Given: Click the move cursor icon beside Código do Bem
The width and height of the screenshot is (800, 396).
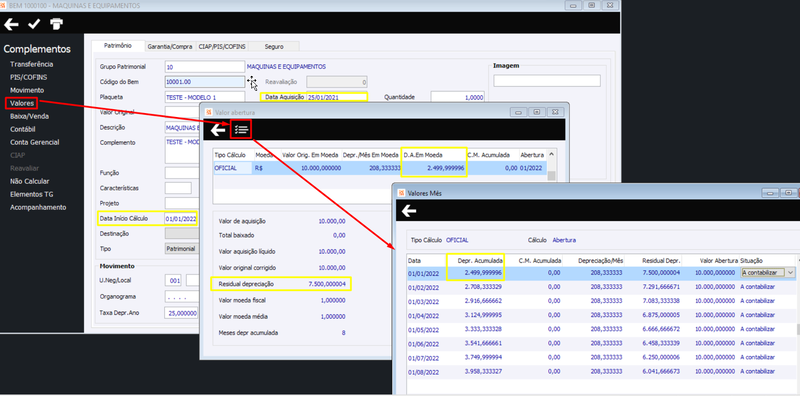Looking at the screenshot, I should coord(252,82).
